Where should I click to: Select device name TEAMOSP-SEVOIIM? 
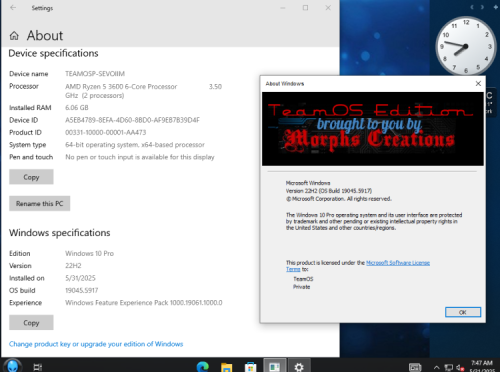click(95, 74)
